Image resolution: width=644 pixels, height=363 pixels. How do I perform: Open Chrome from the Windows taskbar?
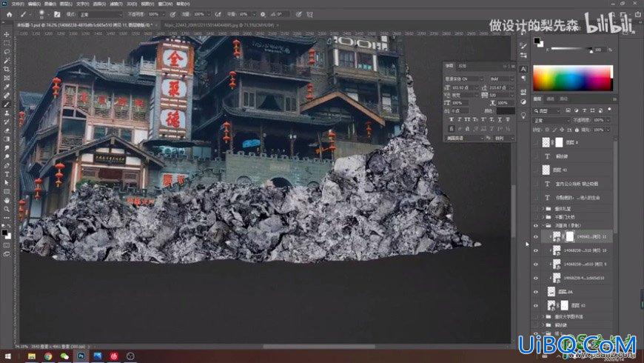click(x=48, y=356)
